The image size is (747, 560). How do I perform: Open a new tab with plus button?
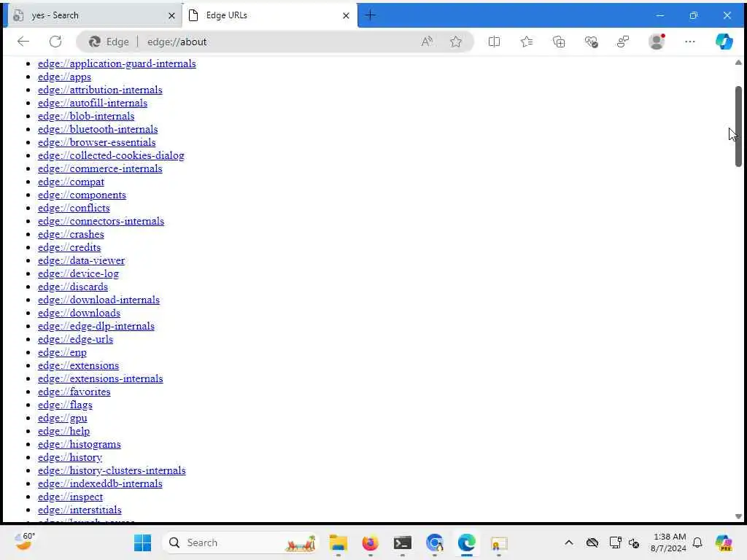pos(370,15)
